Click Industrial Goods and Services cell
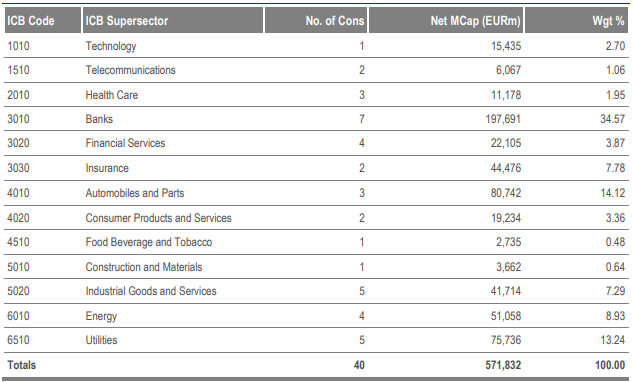633x382 pixels. 151,291
